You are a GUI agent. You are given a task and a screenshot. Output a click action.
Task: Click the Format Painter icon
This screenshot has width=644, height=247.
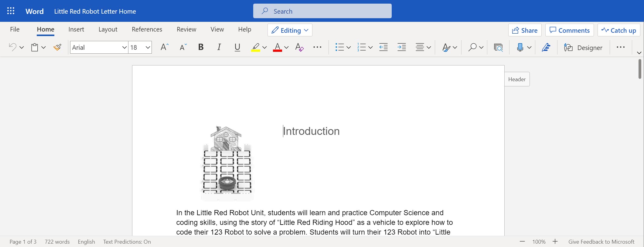pos(57,47)
